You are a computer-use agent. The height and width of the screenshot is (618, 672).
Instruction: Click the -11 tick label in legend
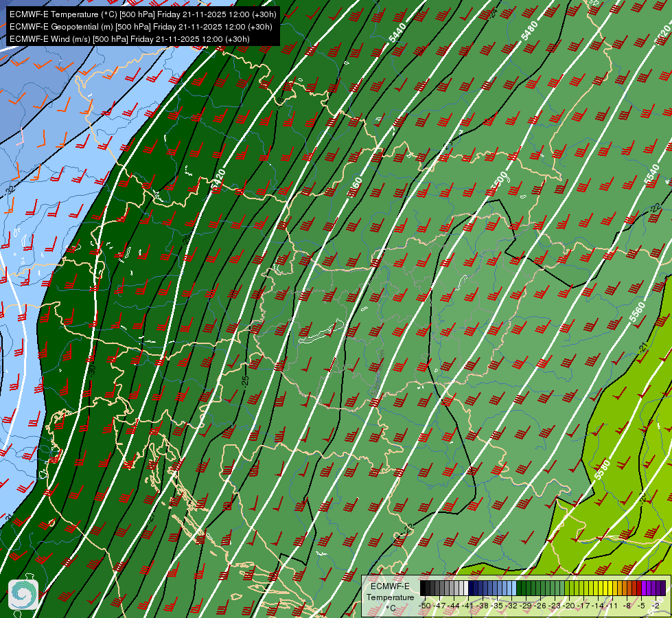(612, 606)
